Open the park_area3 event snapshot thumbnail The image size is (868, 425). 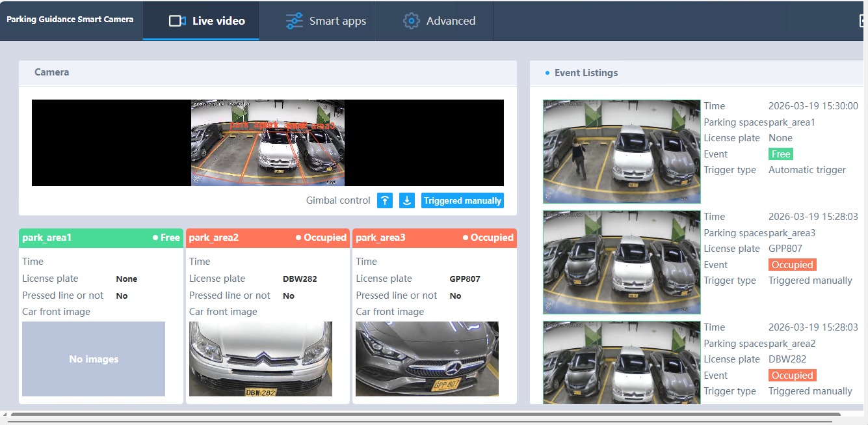click(x=622, y=262)
